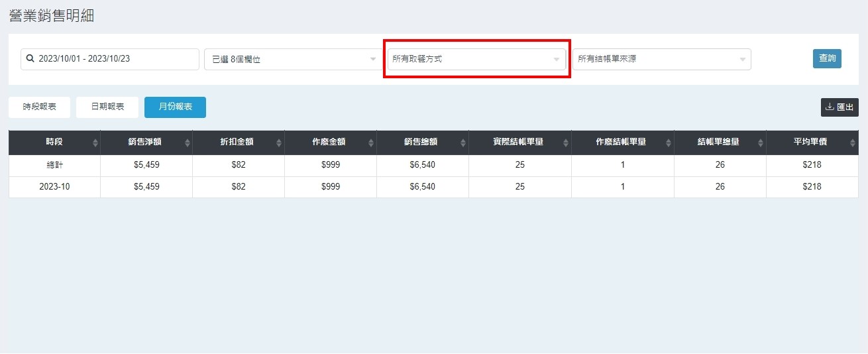Image resolution: width=868 pixels, height=354 pixels.
Task: Open the 已選 8個欄位 column selector dropdown
Action: [292, 59]
